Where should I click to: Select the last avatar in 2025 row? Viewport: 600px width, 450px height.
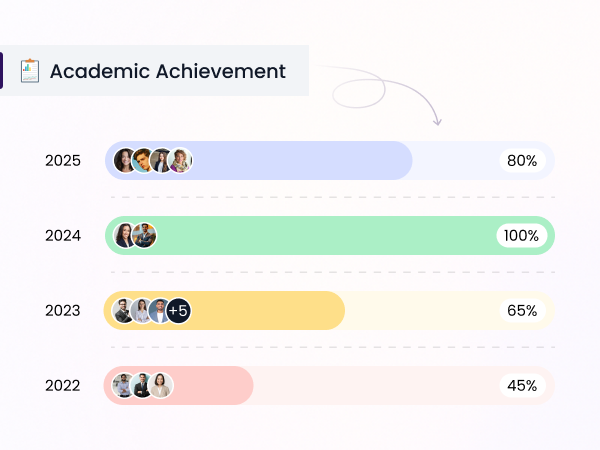[x=180, y=160]
